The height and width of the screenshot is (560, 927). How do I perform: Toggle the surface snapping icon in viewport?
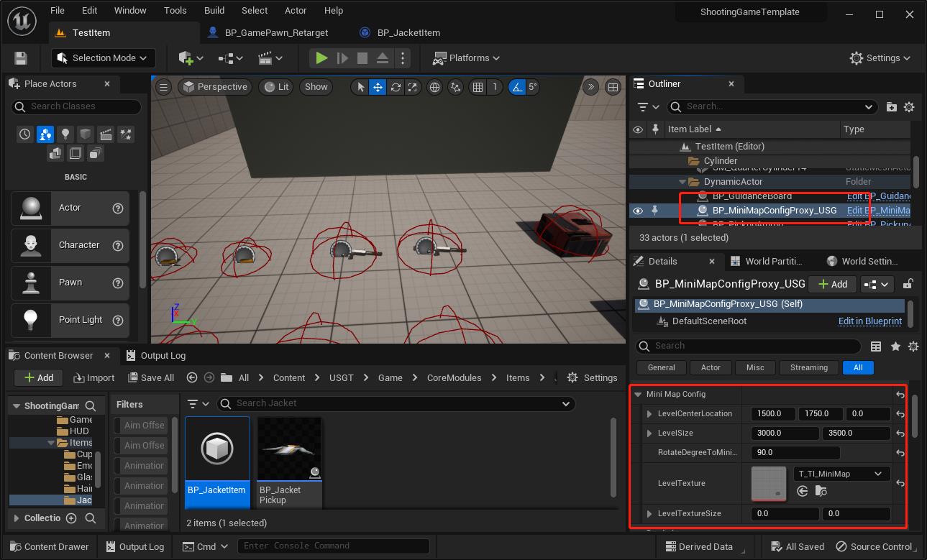click(455, 87)
